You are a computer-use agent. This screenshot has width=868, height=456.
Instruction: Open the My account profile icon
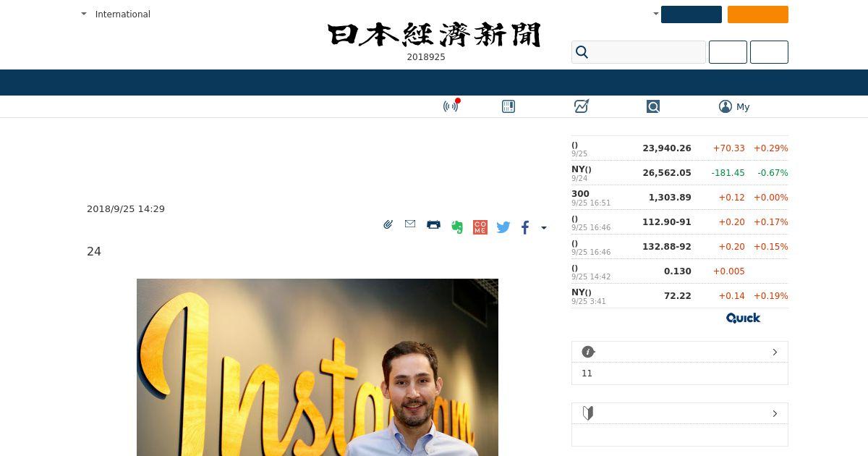(x=726, y=106)
